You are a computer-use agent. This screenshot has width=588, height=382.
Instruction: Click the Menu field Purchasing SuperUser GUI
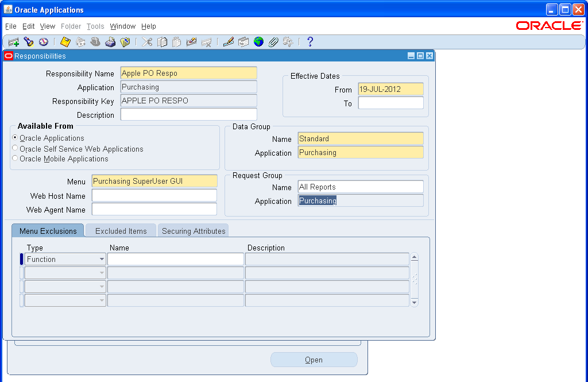[x=154, y=182]
